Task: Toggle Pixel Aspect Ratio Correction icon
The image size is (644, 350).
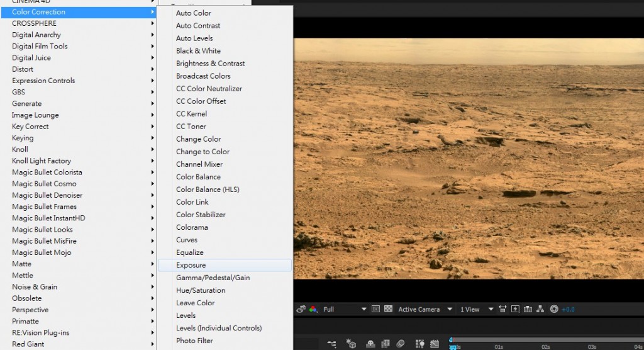Action: [502, 309]
